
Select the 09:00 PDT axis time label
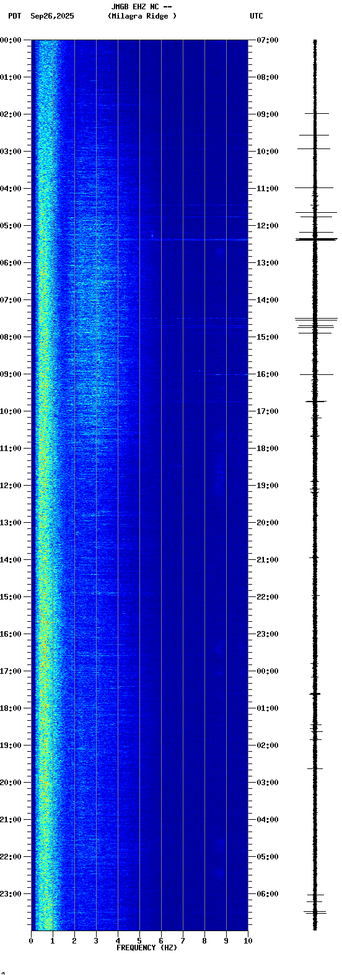click(x=11, y=374)
